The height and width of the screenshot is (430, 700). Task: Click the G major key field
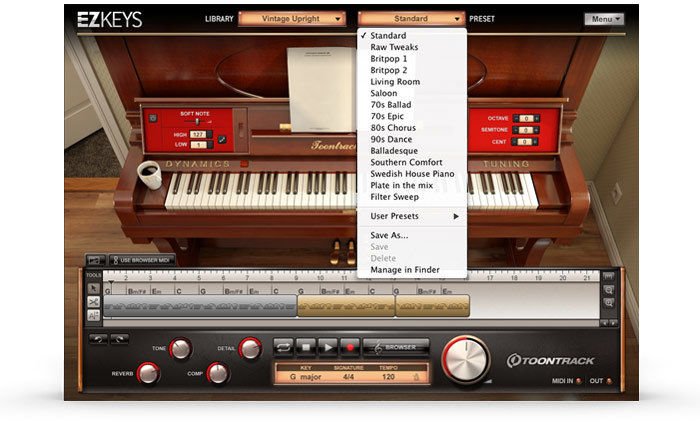click(x=305, y=377)
